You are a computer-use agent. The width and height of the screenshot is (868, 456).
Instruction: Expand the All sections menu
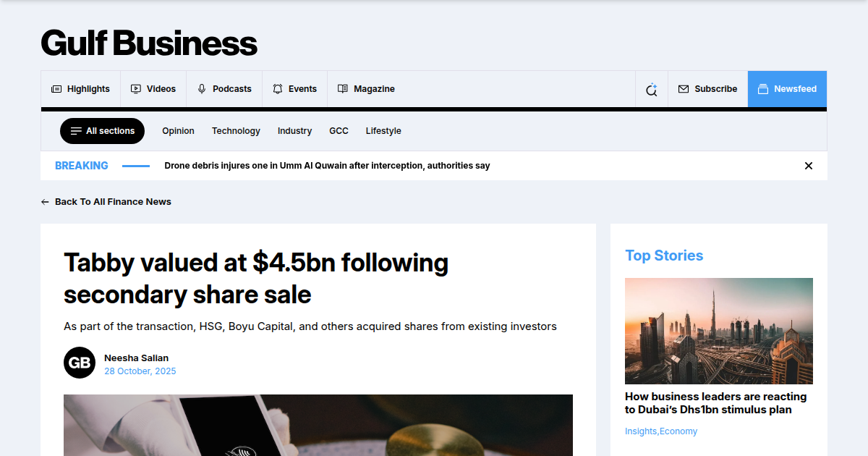(102, 131)
